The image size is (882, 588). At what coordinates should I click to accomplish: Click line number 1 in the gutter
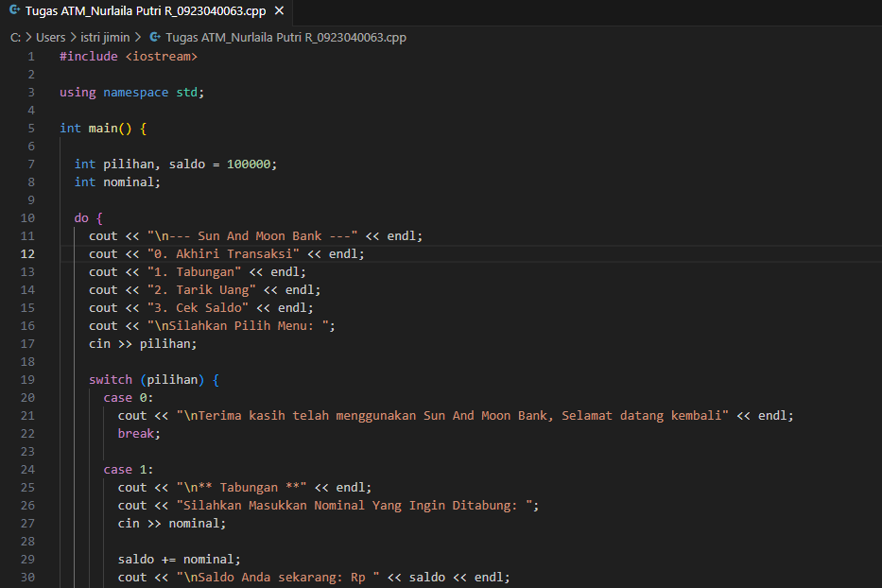pyautogui.click(x=31, y=56)
